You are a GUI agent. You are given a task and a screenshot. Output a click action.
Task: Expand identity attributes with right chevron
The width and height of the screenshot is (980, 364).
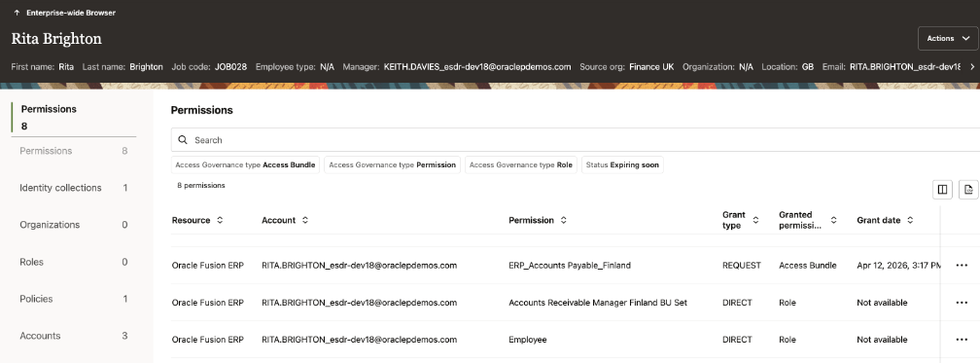click(972, 66)
